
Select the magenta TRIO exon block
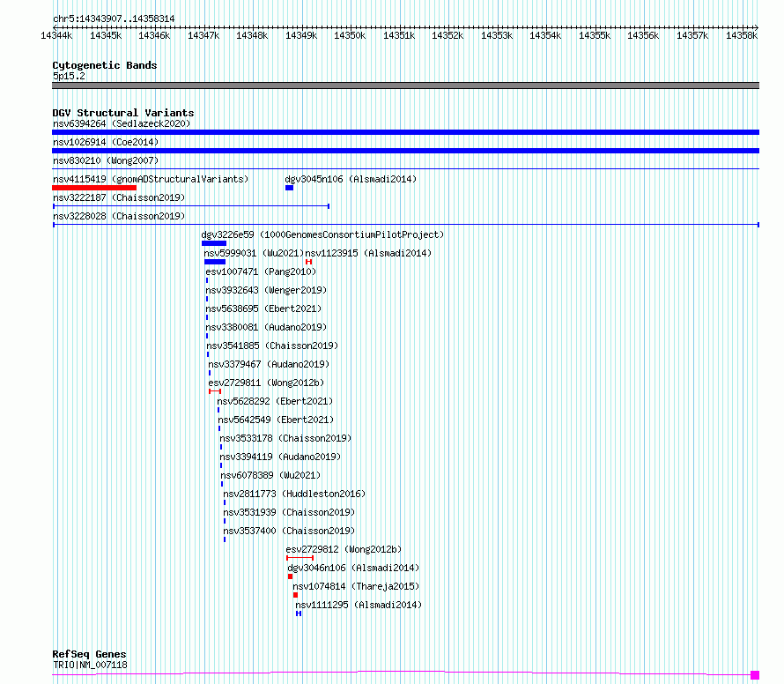[755, 675]
